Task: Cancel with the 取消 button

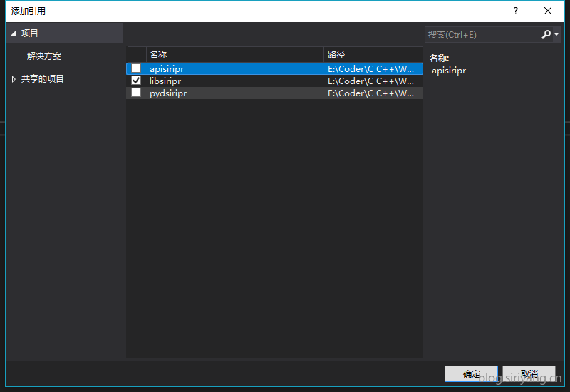Action: pos(529,373)
